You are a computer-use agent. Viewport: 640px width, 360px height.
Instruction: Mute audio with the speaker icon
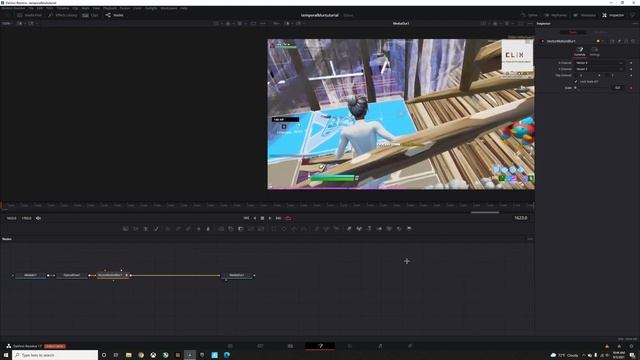(38, 218)
